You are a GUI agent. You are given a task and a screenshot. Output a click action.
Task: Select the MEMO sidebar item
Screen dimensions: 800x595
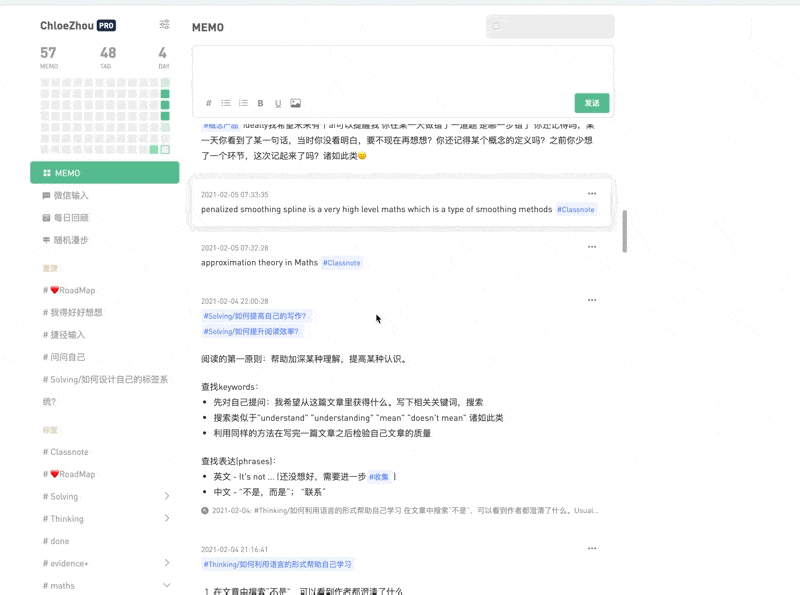(105, 172)
